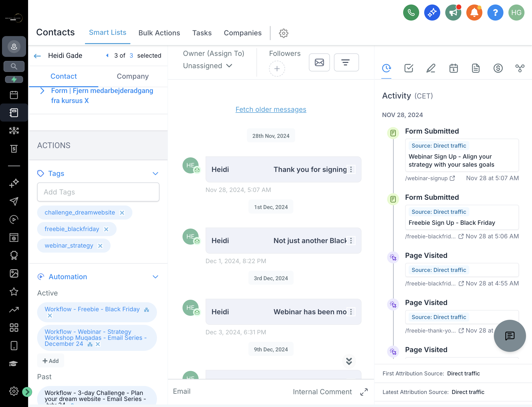Open the Payments dollar icon panel
The image size is (532, 407).
click(x=498, y=68)
